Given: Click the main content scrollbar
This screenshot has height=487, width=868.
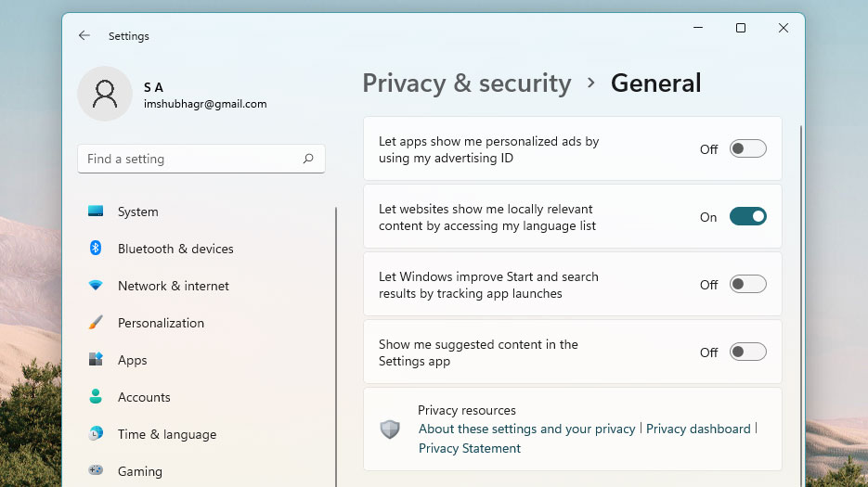Looking at the screenshot, I should coord(801,304).
